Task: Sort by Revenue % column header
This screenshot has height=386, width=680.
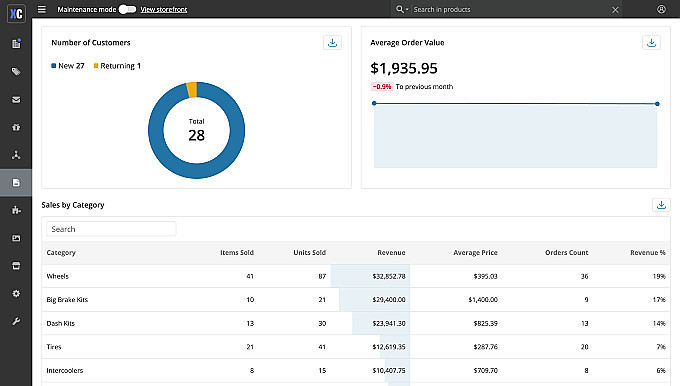Action: [648, 252]
